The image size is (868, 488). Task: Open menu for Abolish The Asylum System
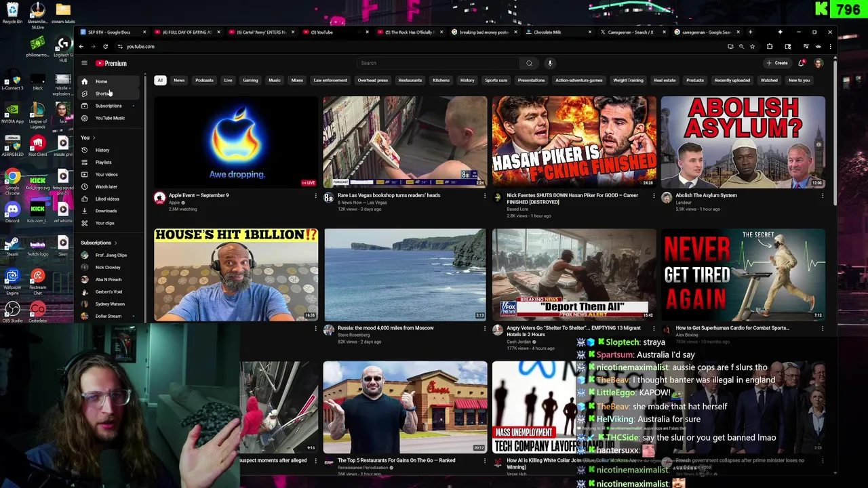click(x=823, y=196)
